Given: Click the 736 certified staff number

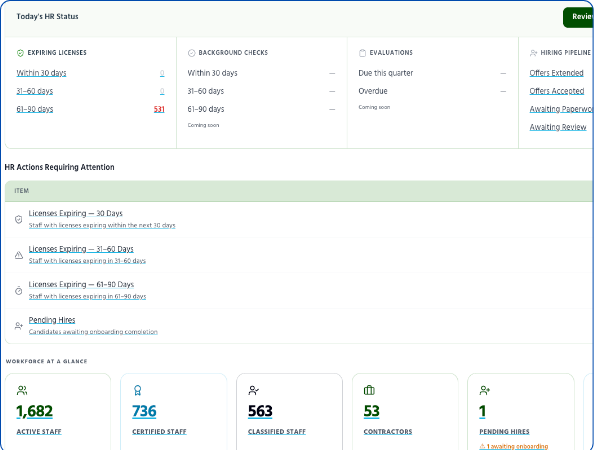Looking at the screenshot, I should [144, 411].
